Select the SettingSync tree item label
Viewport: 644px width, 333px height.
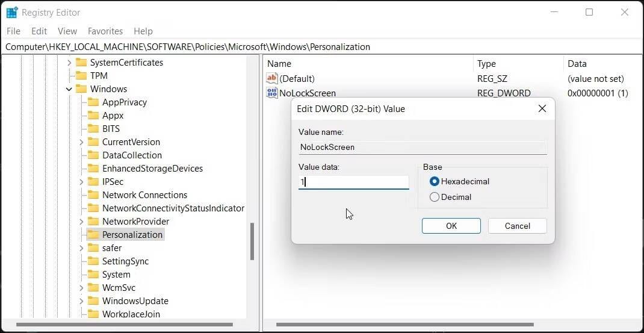(x=125, y=261)
